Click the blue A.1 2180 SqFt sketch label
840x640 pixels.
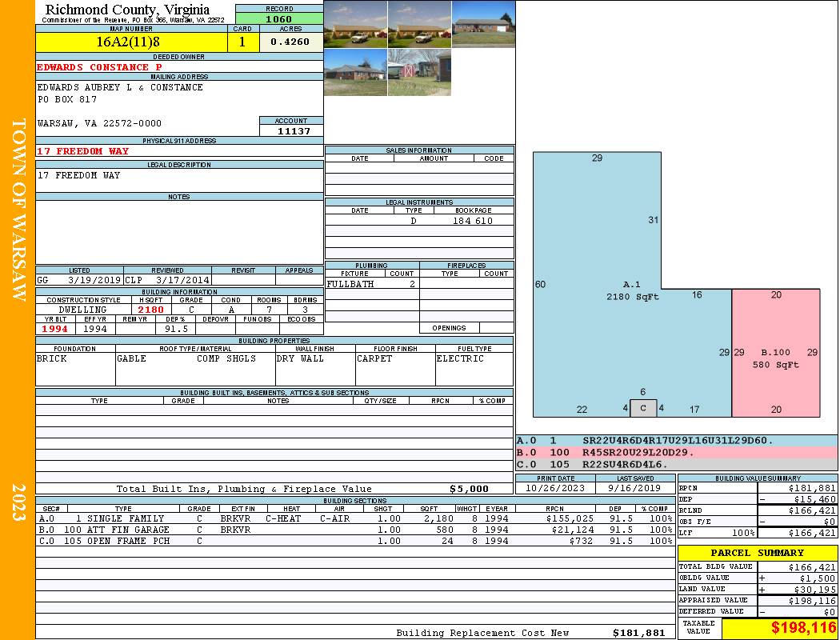pyautogui.click(x=632, y=290)
